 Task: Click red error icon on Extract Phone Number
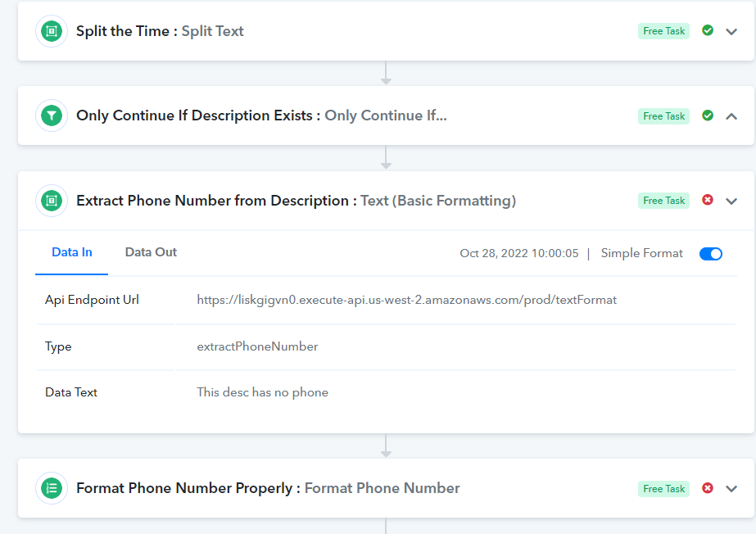click(708, 200)
